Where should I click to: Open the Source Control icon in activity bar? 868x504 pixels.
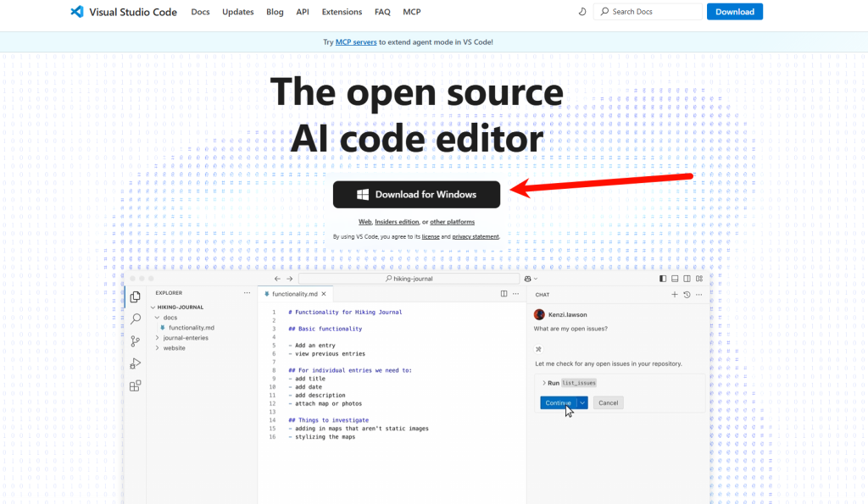click(x=135, y=341)
